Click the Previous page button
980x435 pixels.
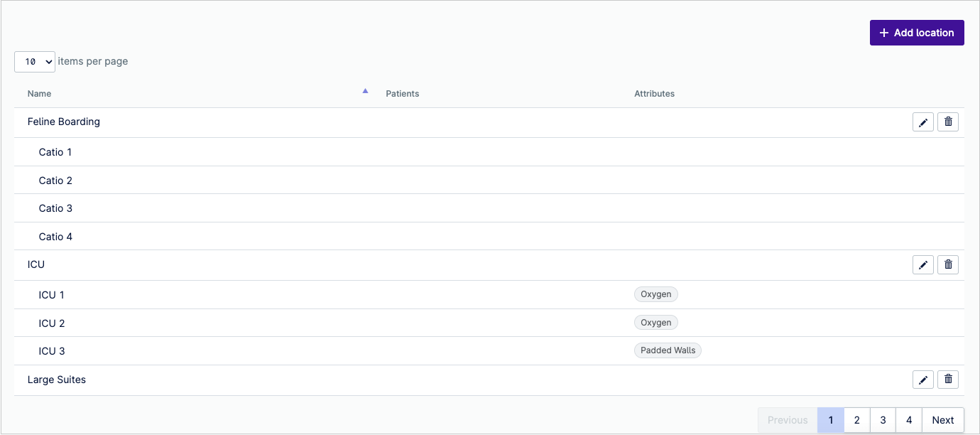[x=788, y=420]
